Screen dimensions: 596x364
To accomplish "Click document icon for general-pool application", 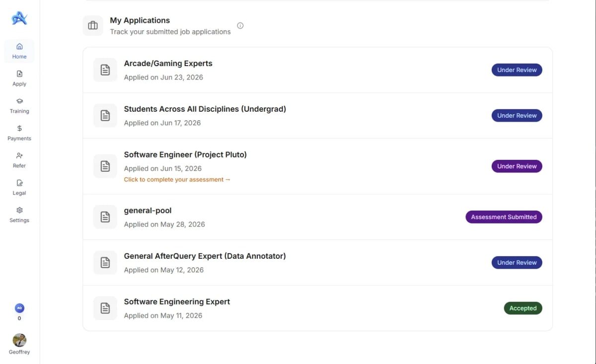I will 105,217.
